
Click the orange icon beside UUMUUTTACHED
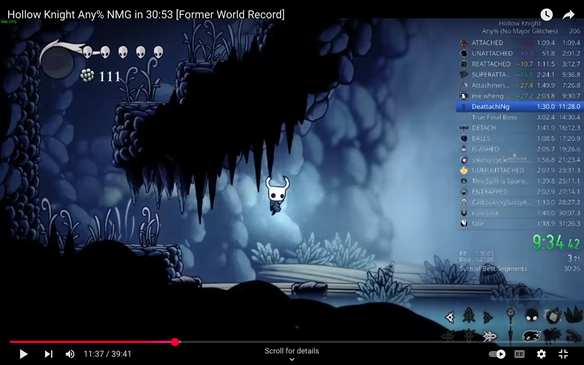(464, 170)
